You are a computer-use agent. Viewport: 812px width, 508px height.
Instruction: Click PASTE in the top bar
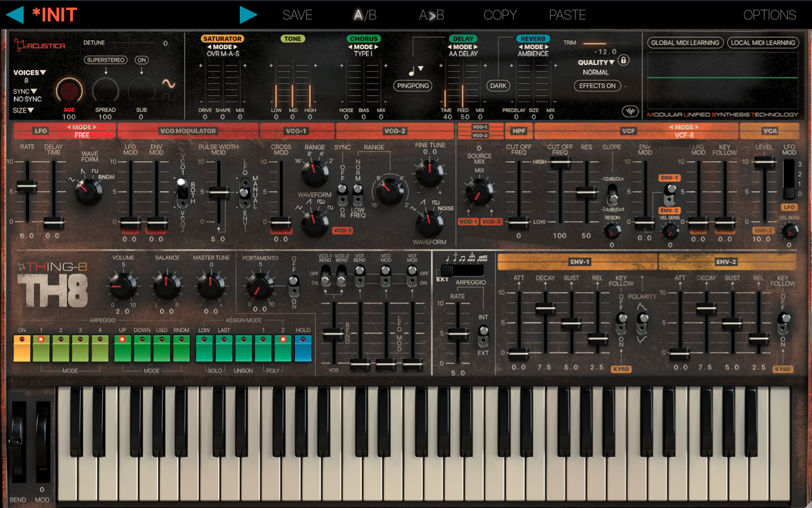coord(567,15)
